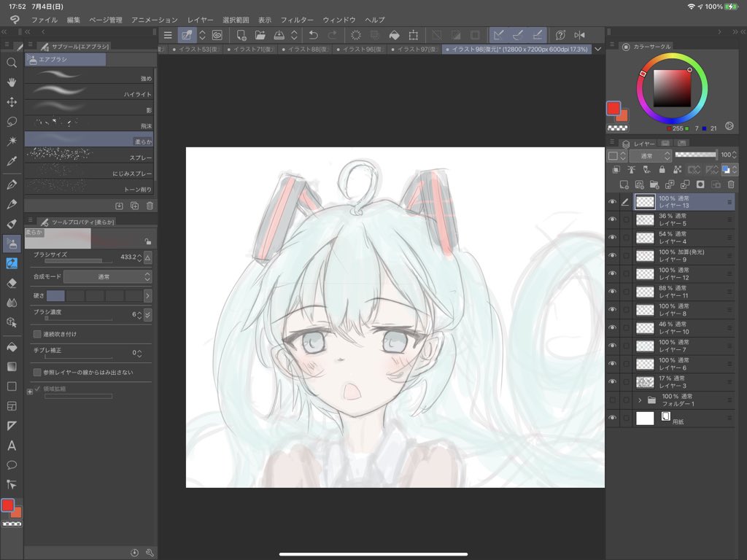The image size is (747, 560).
Task: Choose the 強め airbrush sub tool
Action: (89, 76)
